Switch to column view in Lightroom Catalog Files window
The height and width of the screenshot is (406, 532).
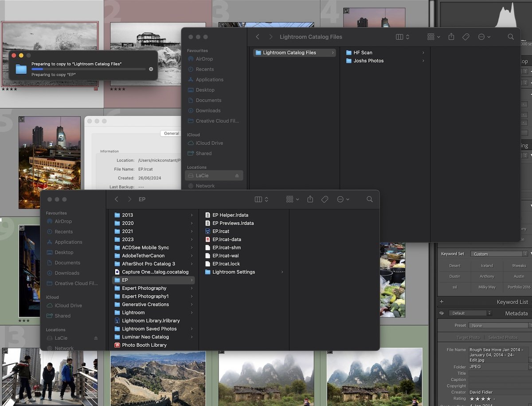399,37
